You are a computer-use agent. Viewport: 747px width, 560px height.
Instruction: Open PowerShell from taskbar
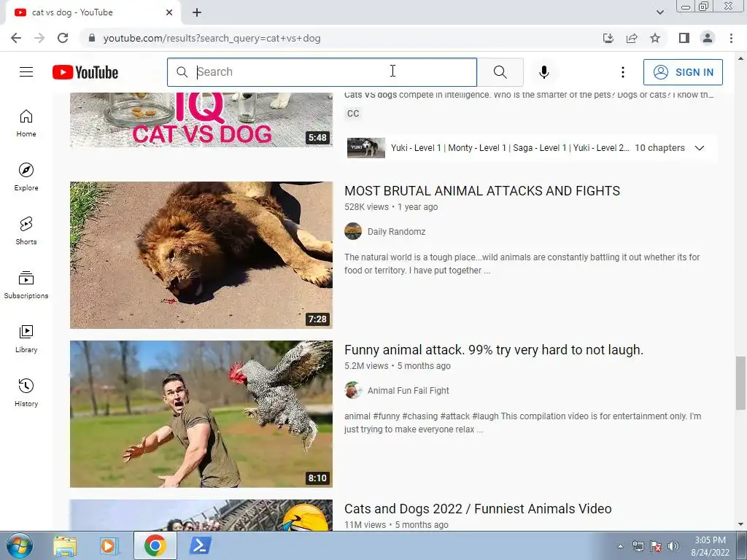(200, 545)
